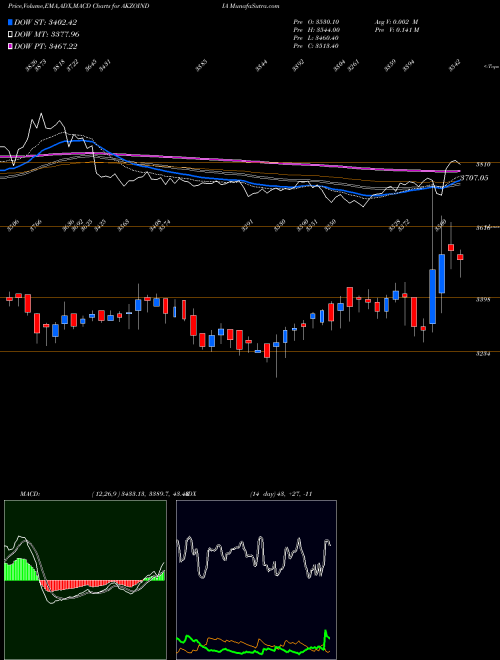Click the Avg V: 0.002 M value
This screenshot has width=500, height=660.
tap(396, 22)
